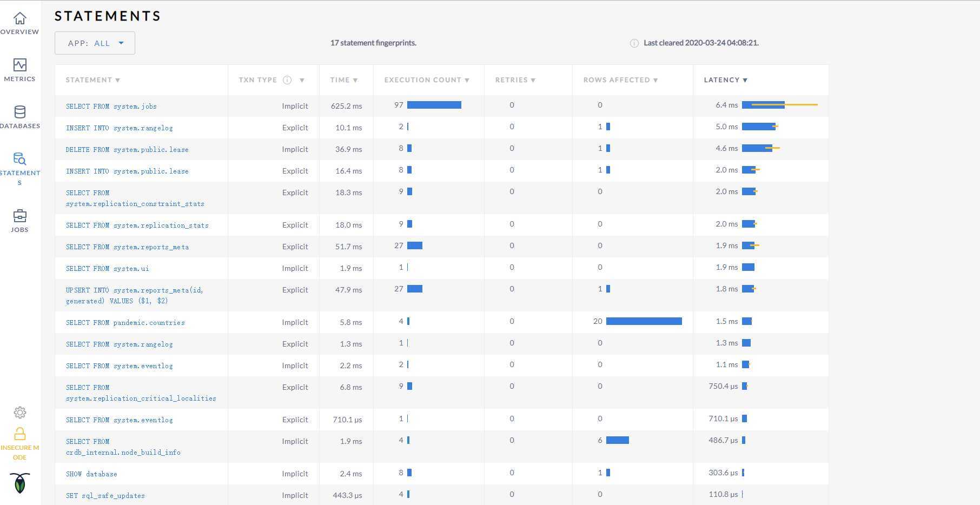Click the 625.2 ms time cell
Screen dimensions: 980x505
pyautogui.click(x=347, y=106)
